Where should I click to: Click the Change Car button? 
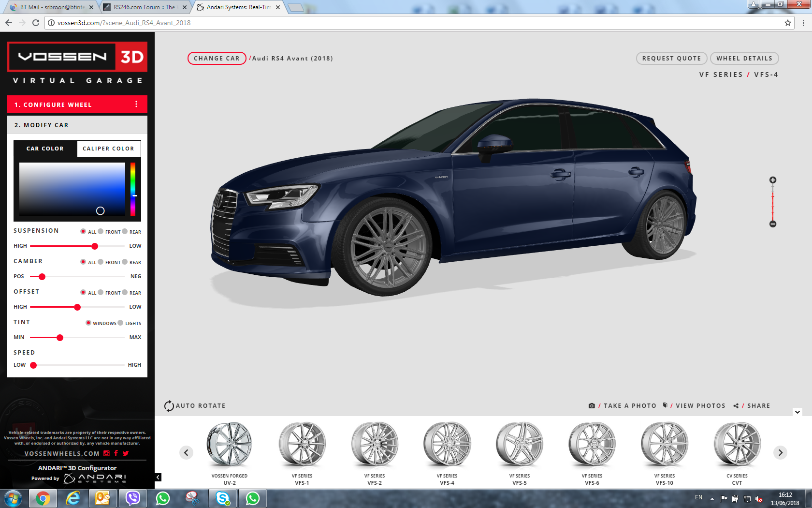coord(217,58)
